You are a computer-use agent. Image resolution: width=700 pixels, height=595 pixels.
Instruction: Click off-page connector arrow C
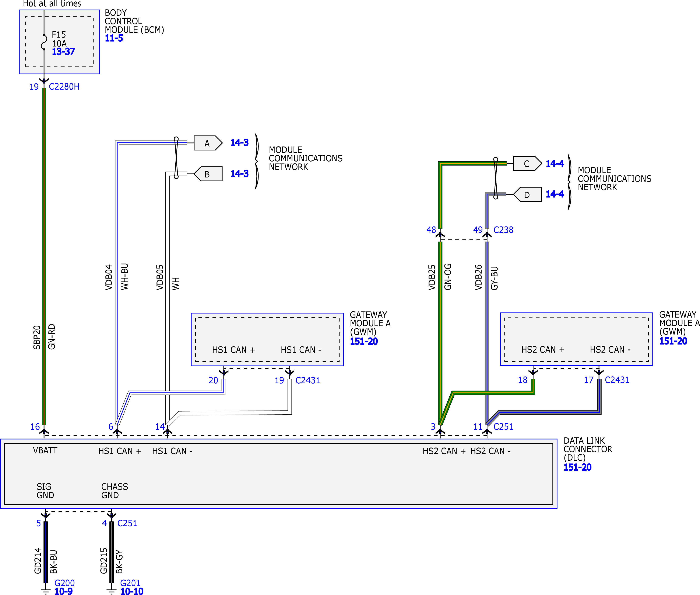click(527, 164)
